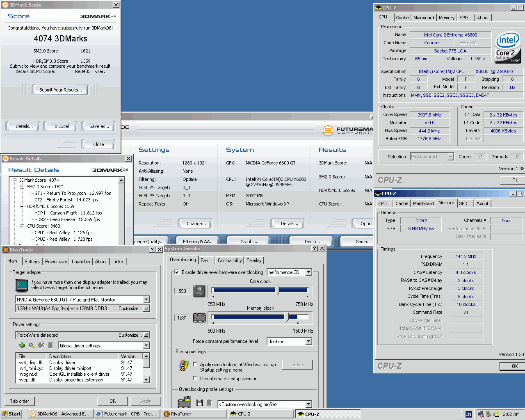Viewport: 525px width, 420px height.
Task: Open the Mainboard tab in upper CPU-Z window
Action: [424, 18]
